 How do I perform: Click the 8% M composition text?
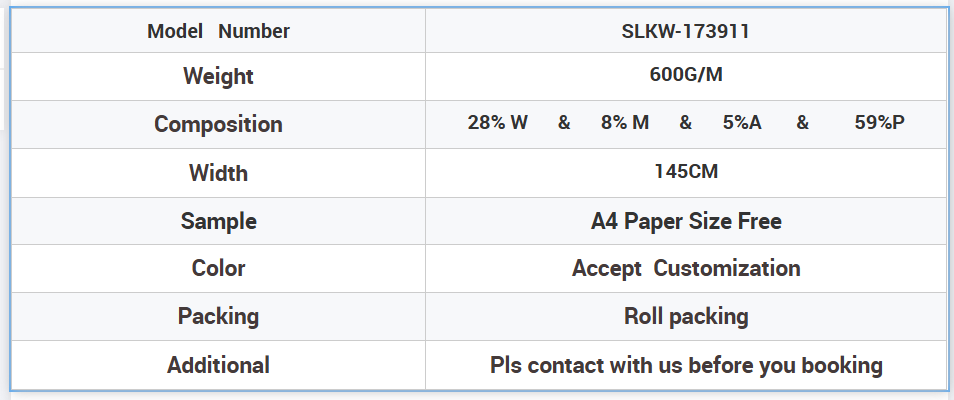click(x=625, y=123)
